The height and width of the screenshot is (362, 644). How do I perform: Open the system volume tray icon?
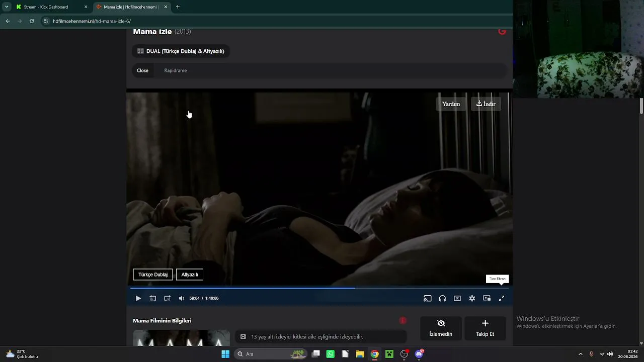(610, 354)
